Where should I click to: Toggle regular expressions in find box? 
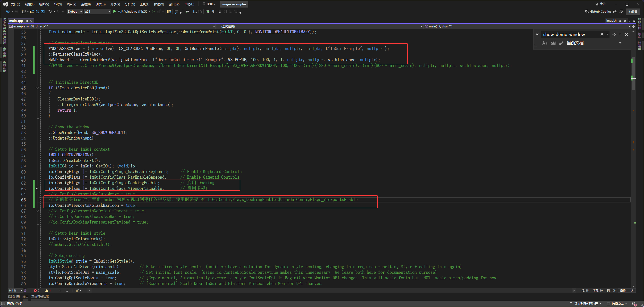point(561,43)
